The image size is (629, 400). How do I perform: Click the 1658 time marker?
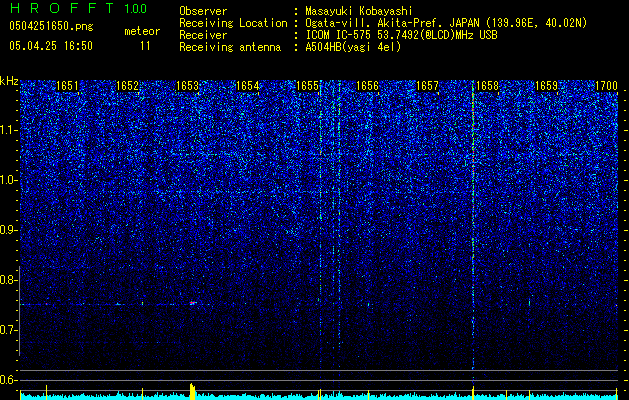(x=487, y=86)
